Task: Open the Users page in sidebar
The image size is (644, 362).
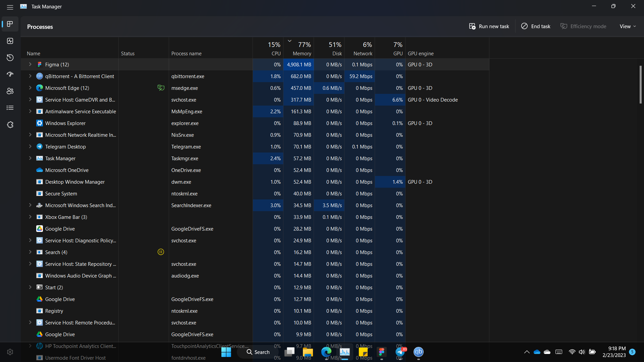Action: [10, 91]
